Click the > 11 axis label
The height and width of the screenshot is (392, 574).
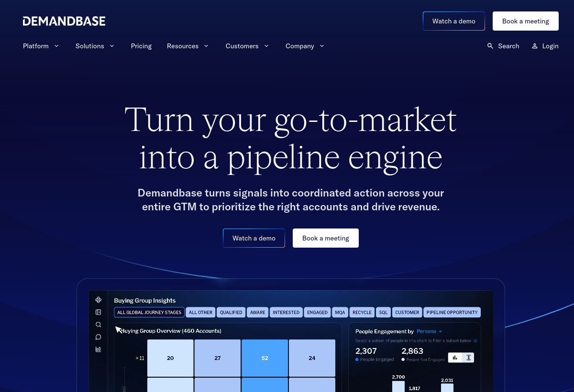(x=140, y=358)
